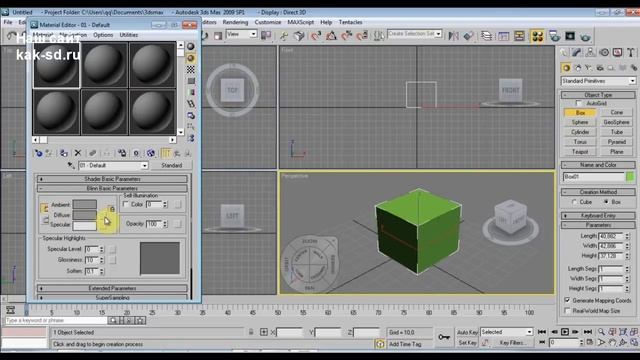Enable Self-Illumination Color checkbox

[126, 204]
